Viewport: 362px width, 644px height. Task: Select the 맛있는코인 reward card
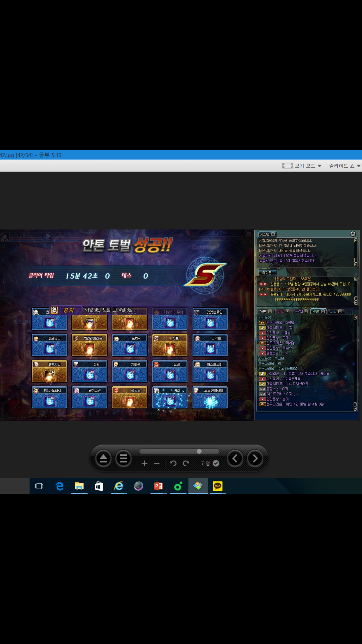[x=210, y=319]
